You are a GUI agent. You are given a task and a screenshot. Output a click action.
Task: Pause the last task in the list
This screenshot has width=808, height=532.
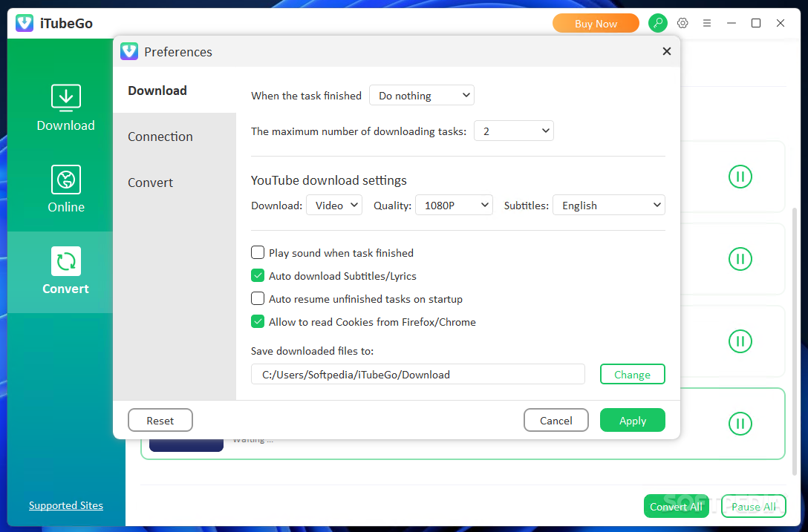[740, 424]
